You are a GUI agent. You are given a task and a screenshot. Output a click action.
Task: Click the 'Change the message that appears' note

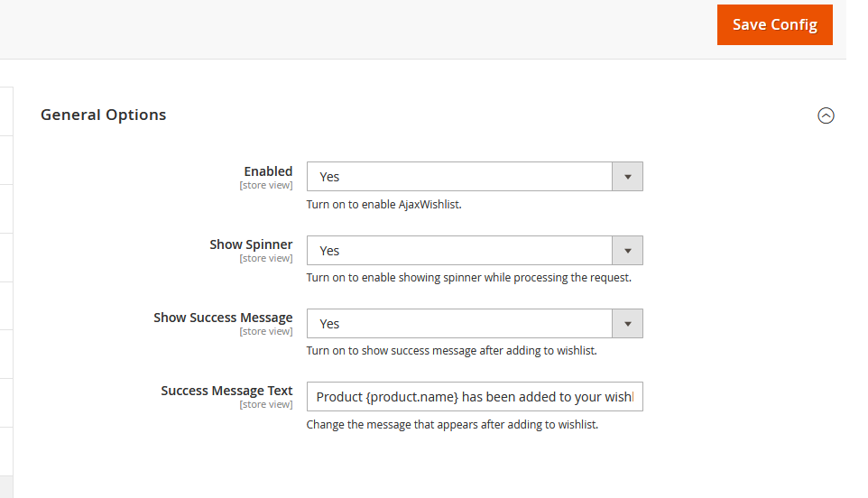tap(452, 424)
